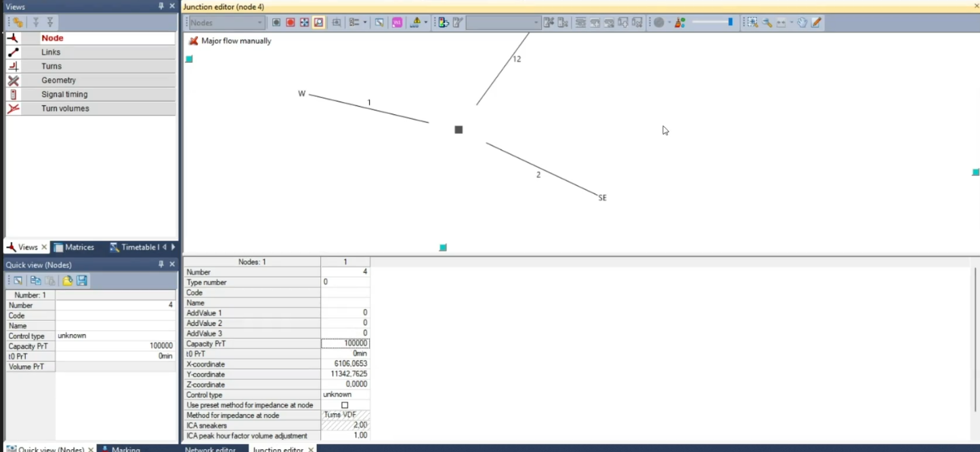This screenshot has height=452, width=980.
Task: Click Quick view copy icon
Action: 35,280
